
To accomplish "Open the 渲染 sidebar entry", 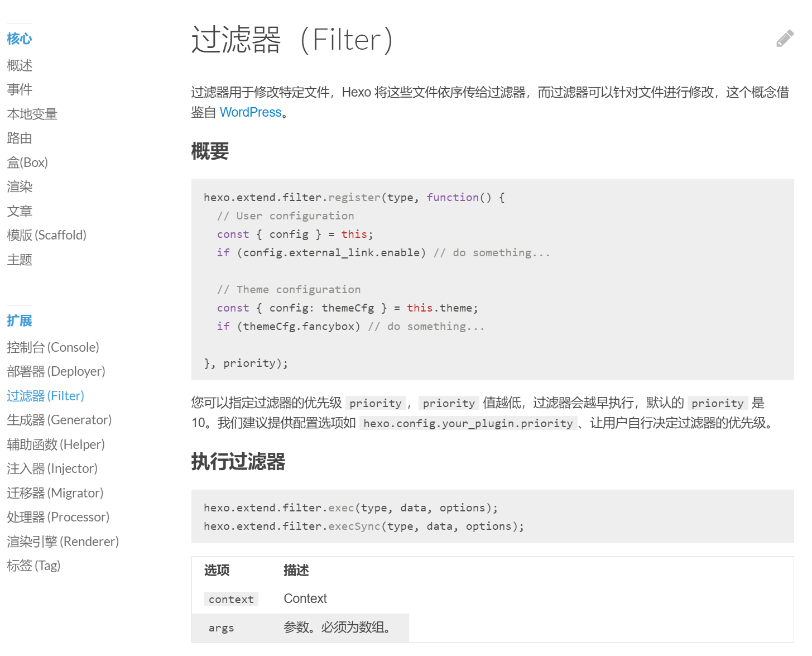I will point(20,186).
